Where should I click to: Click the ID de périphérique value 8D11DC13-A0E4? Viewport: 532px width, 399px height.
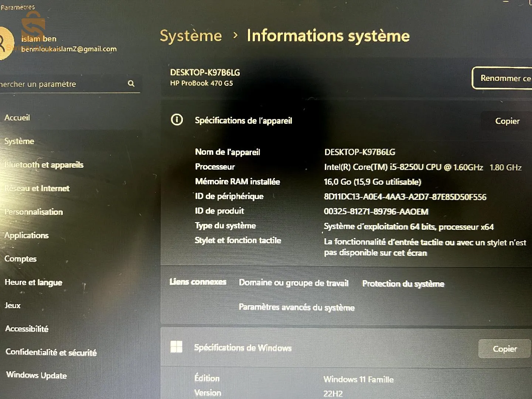click(405, 197)
